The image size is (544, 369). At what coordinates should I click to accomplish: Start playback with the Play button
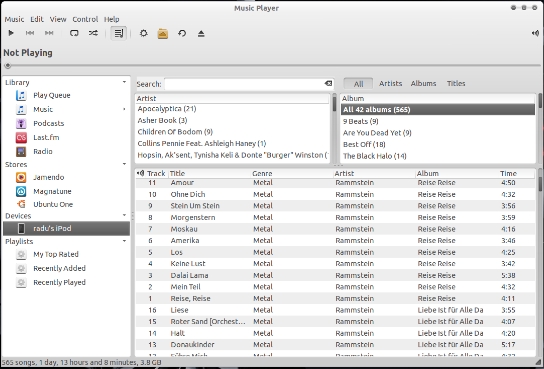point(11,33)
